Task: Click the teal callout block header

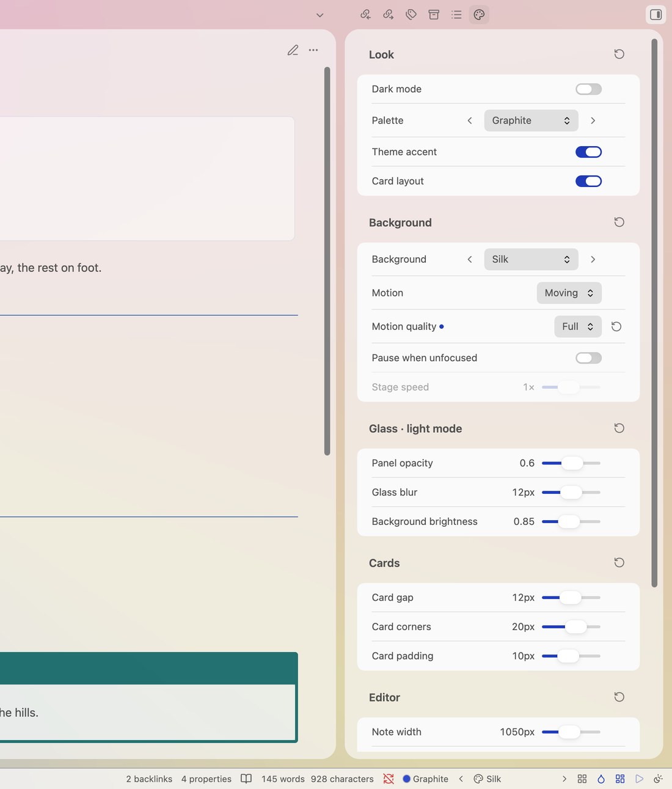Action: pos(148,668)
